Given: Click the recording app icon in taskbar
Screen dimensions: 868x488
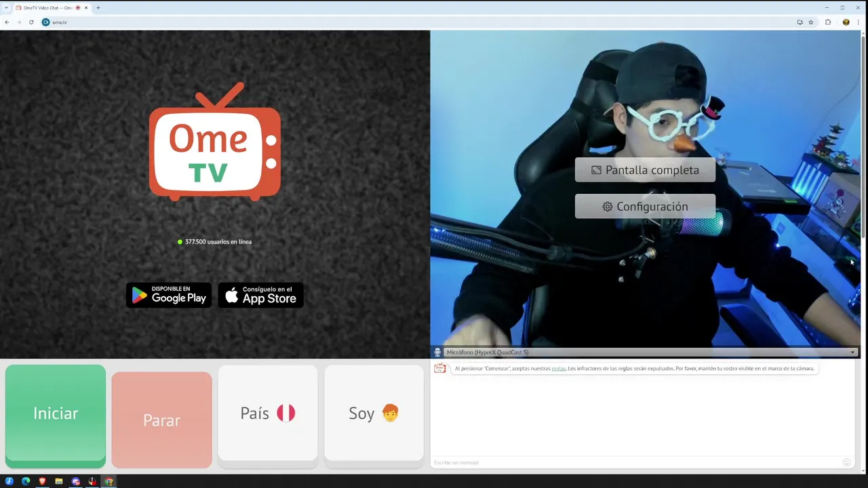Looking at the screenshot, I should coord(92,481).
